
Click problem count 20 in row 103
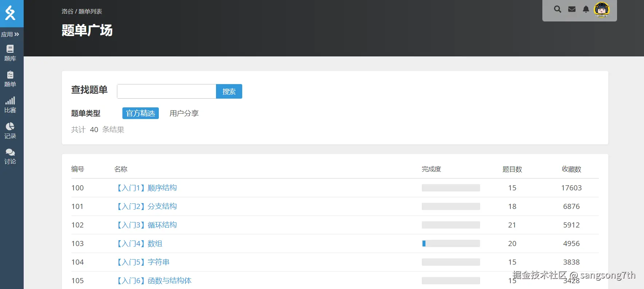(512, 244)
